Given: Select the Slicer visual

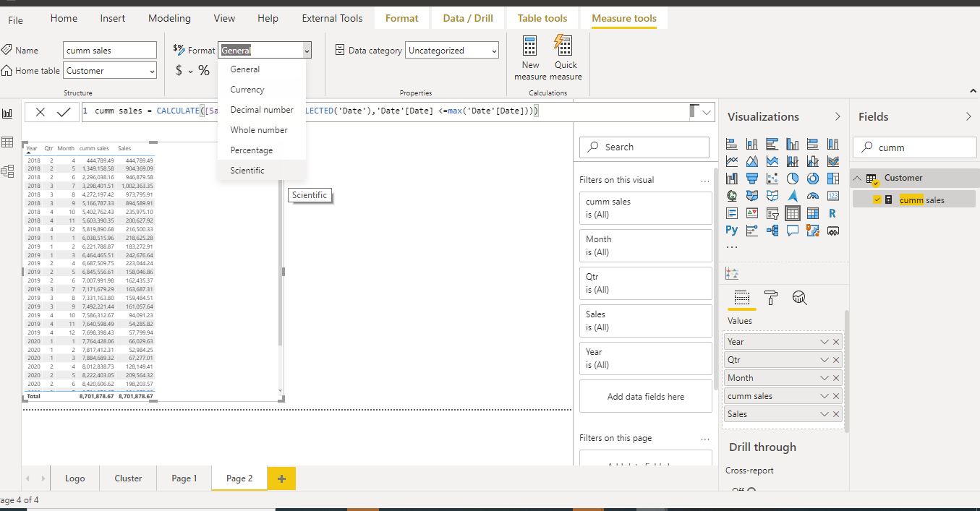Looking at the screenshot, I should point(772,213).
